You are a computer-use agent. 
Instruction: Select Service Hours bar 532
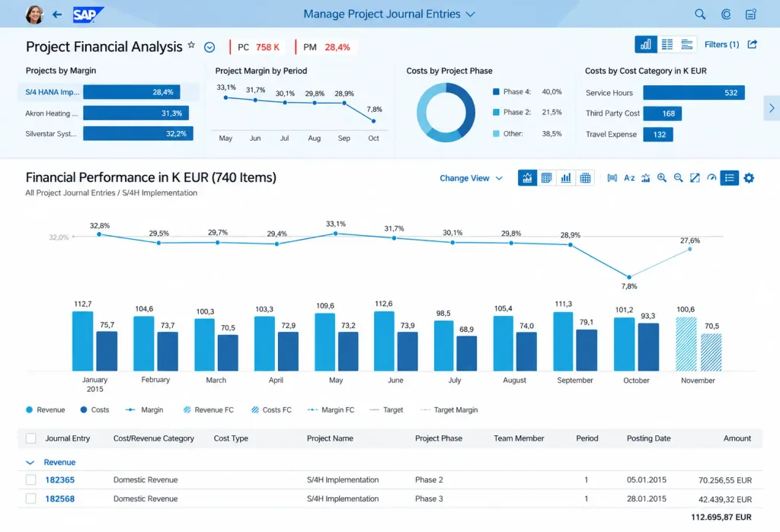coord(694,93)
